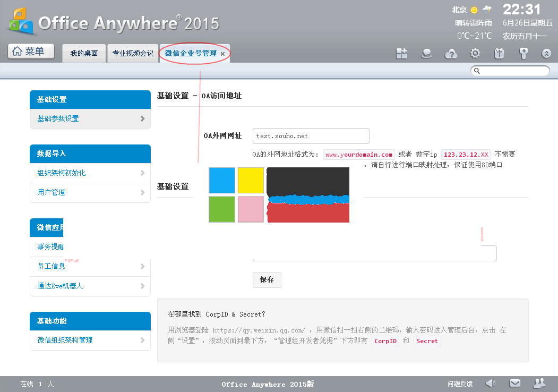Click the key-shaped icon in the toolbar
The width and height of the screenshot is (558, 392).
[x=523, y=53]
